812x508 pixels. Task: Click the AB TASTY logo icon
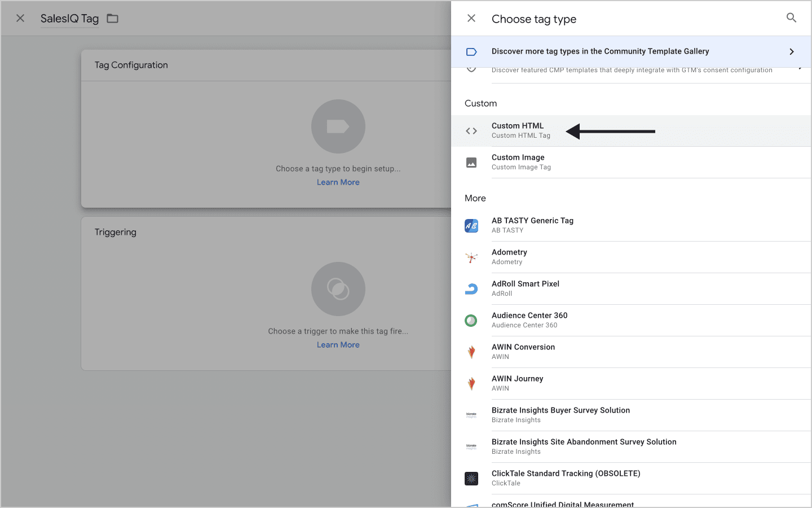(471, 226)
